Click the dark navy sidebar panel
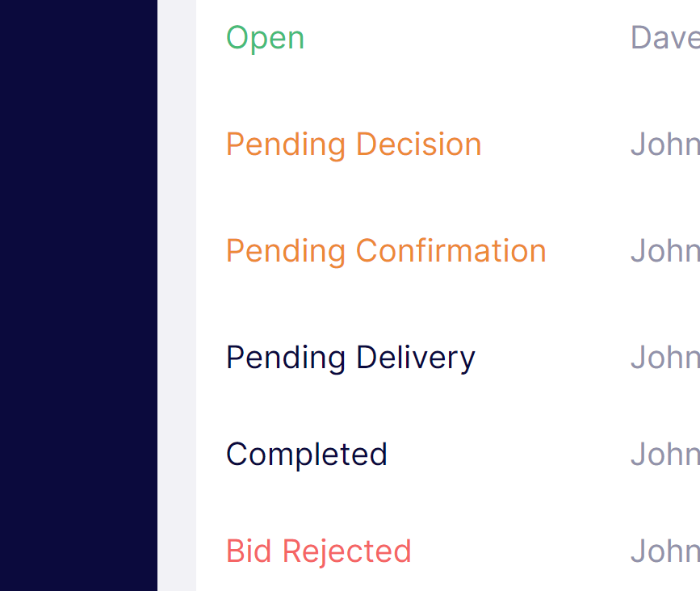Image resolution: width=700 pixels, height=591 pixels. pos(78,295)
